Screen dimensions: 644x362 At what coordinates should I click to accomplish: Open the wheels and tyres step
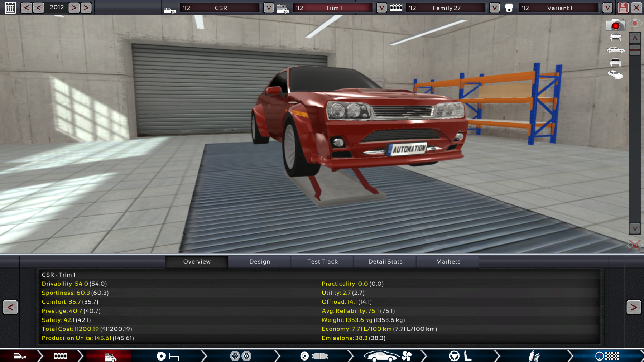coord(241,356)
